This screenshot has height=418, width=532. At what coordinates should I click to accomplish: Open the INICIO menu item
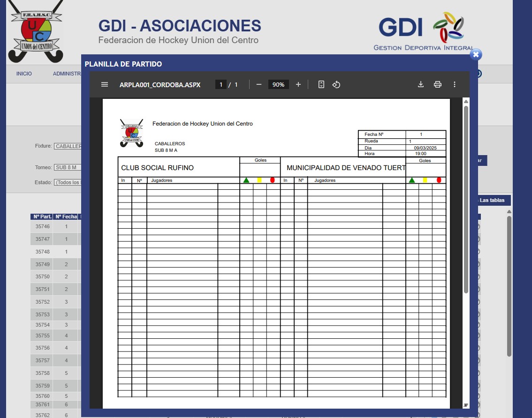24,74
